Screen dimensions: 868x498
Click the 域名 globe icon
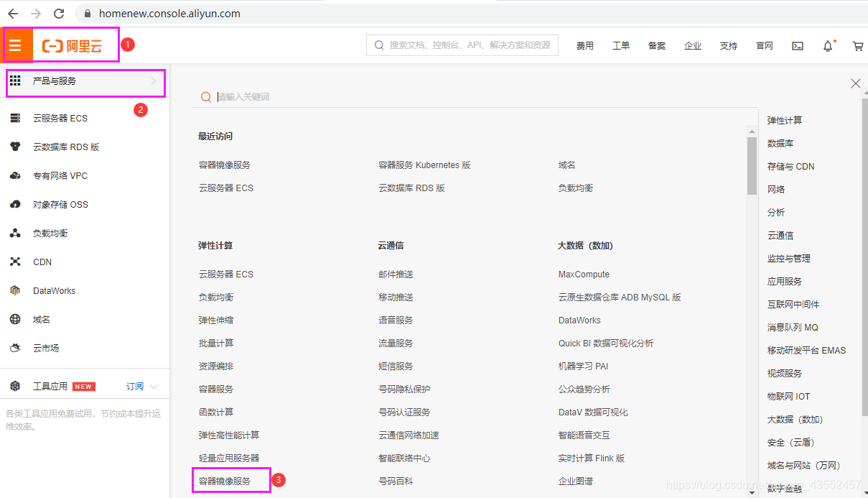pyautogui.click(x=15, y=319)
